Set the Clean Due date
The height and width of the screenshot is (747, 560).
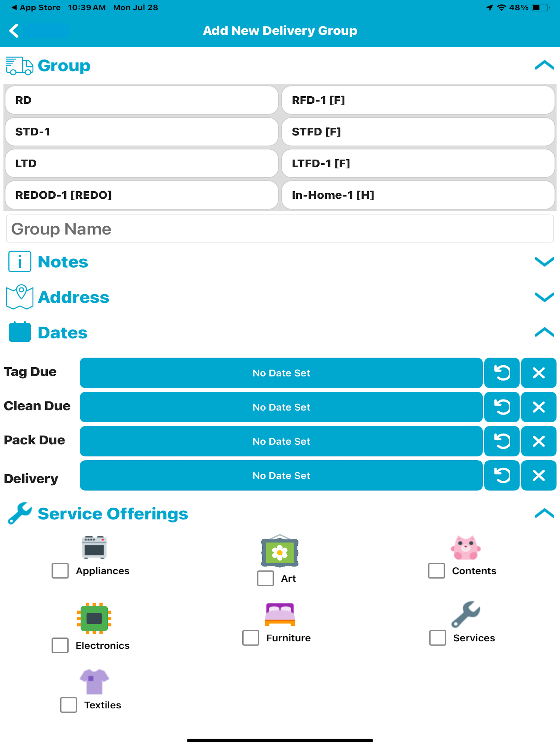[x=281, y=407]
